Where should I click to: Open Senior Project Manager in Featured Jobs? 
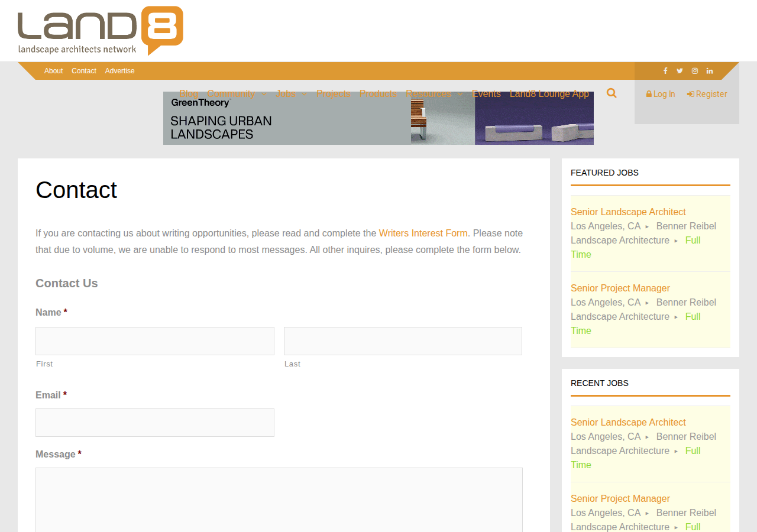coord(620,288)
